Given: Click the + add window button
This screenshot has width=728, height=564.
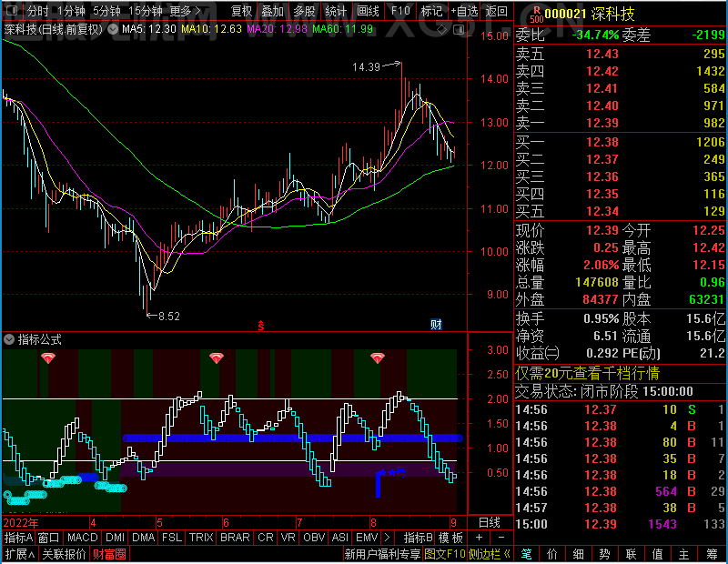Looking at the screenshot, I should [480, 538].
